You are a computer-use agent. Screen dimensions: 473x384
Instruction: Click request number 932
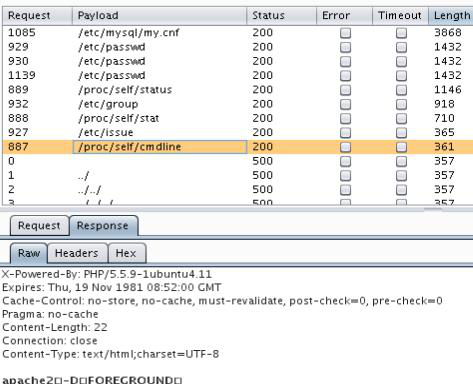tap(18, 104)
